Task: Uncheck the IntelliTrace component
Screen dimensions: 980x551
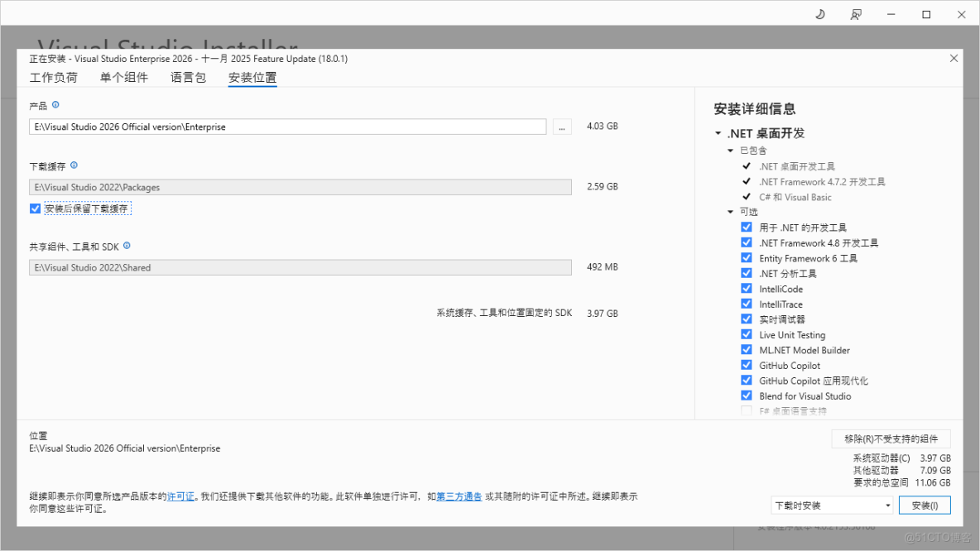Action: [x=746, y=304]
